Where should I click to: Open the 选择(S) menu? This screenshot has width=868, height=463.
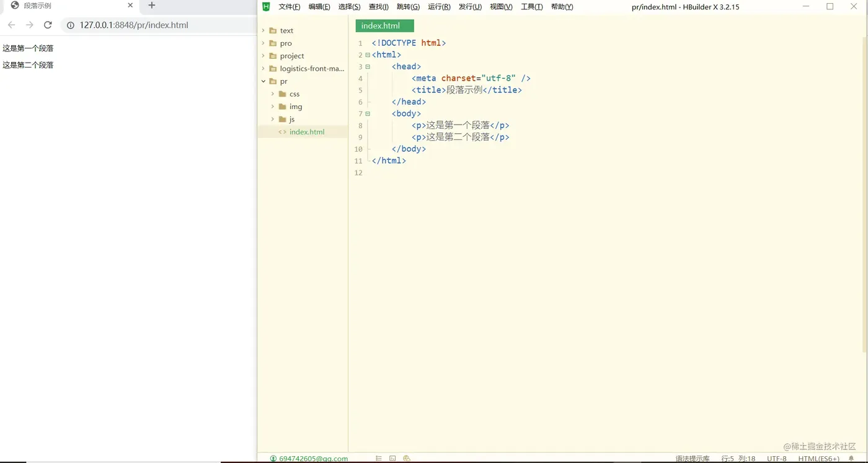coord(349,7)
